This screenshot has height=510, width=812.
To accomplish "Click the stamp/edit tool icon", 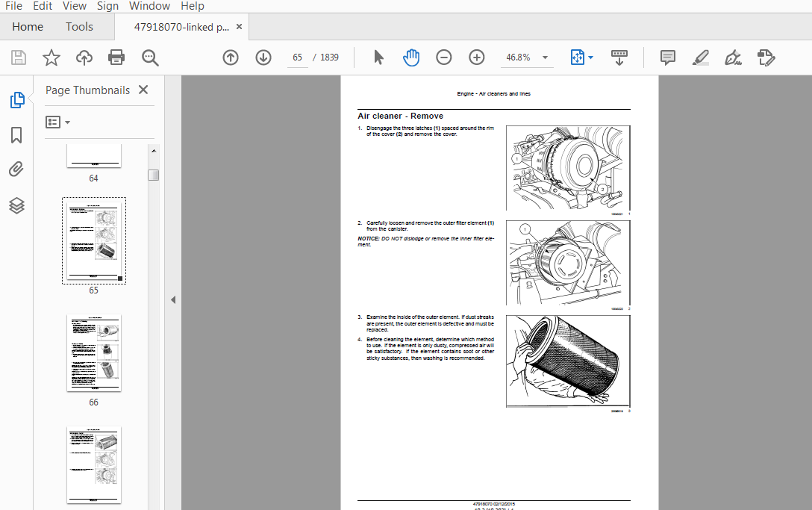I will pyautogui.click(x=766, y=57).
